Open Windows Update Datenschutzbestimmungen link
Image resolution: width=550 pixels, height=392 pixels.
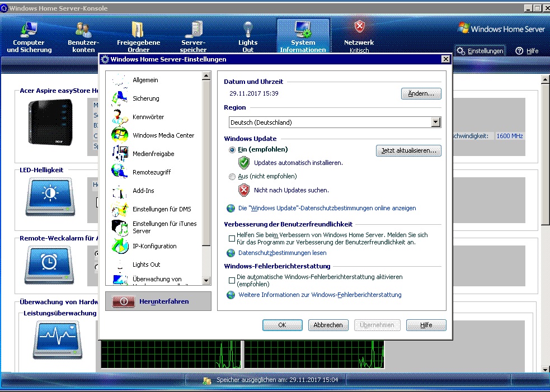[x=327, y=208]
